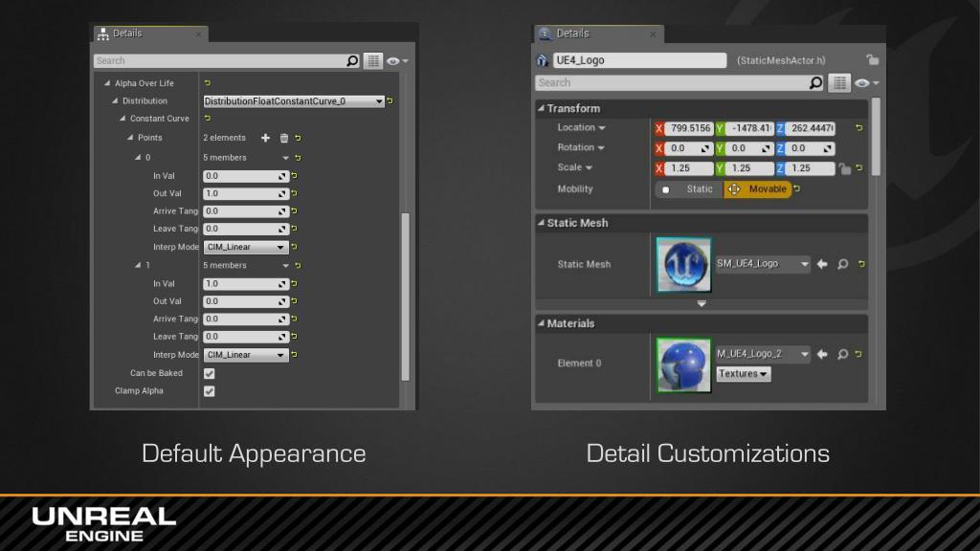Image resolution: width=980 pixels, height=551 pixels.
Task: Click search magnifier in right Details panel
Action: coord(815,83)
